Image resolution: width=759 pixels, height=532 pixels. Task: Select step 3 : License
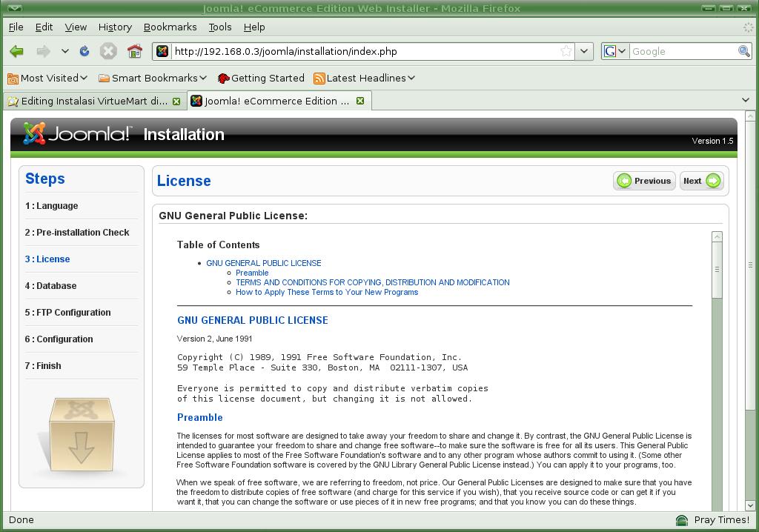[47, 259]
